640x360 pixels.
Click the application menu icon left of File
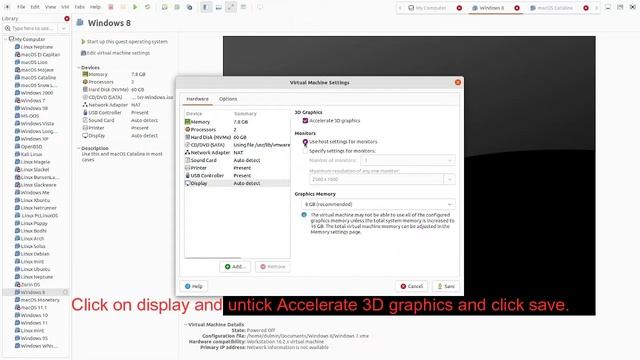[x=7, y=7]
